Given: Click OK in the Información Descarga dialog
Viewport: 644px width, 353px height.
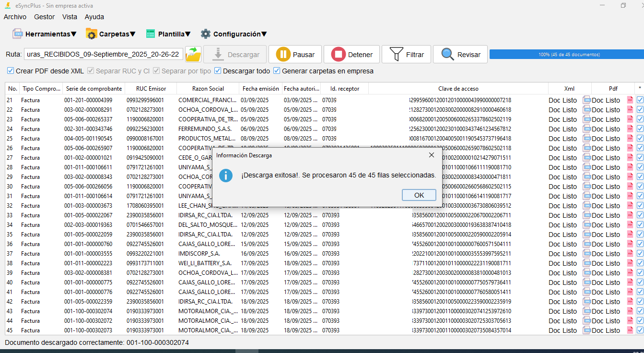Looking at the screenshot, I should pos(419,195).
